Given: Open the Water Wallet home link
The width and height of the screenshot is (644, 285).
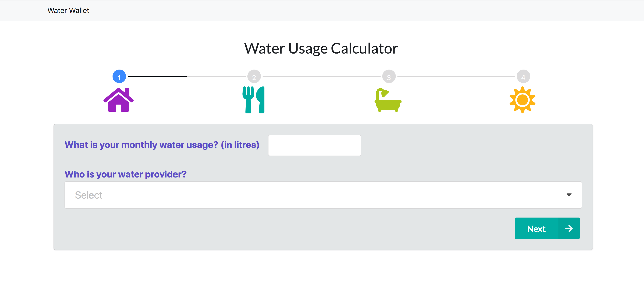Looking at the screenshot, I should [68, 11].
